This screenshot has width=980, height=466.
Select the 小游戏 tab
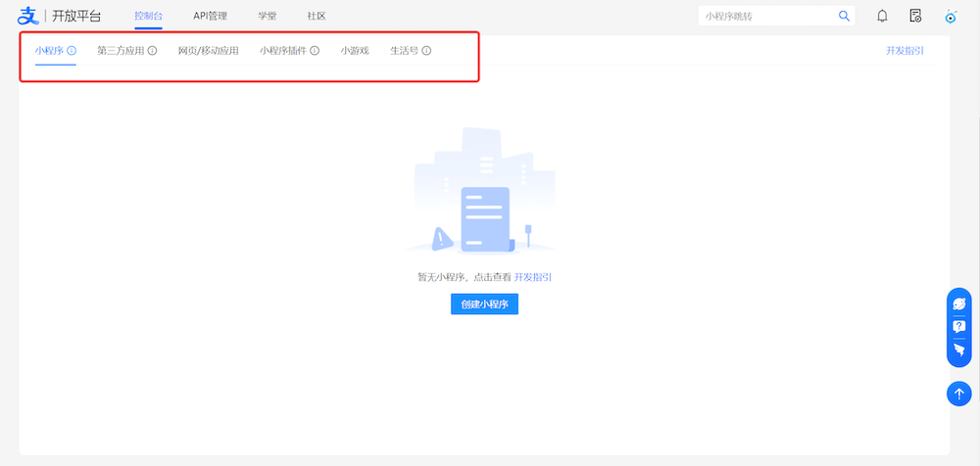point(355,50)
